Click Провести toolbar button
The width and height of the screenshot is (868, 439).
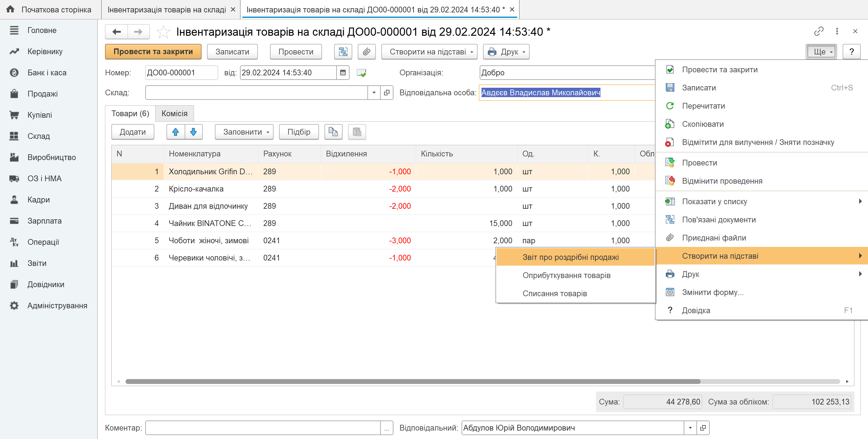pyautogui.click(x=296, y=52)
